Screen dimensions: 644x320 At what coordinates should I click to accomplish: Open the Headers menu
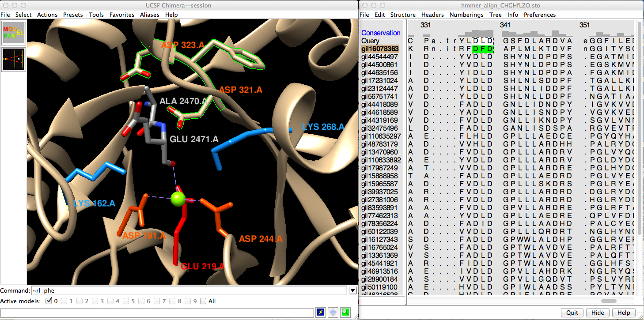click(432, 15)
